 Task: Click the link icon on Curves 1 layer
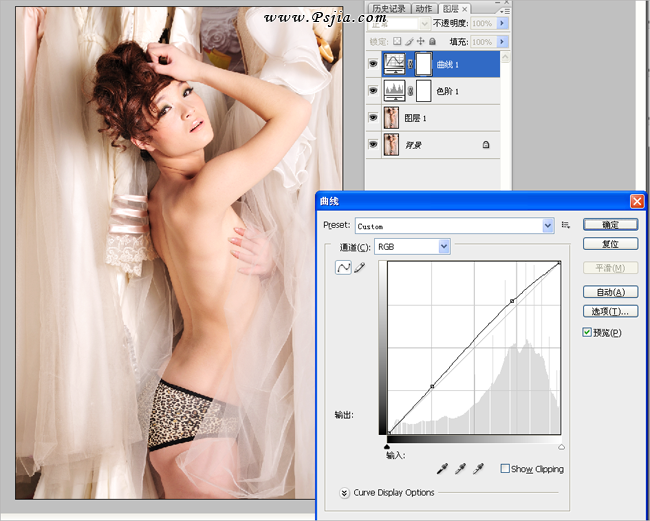[410, 64]
